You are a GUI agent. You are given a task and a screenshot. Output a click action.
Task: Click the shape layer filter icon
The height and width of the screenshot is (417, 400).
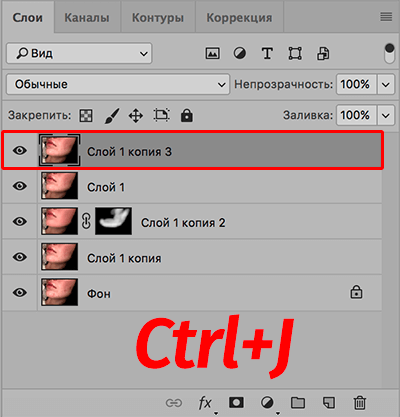295,53
